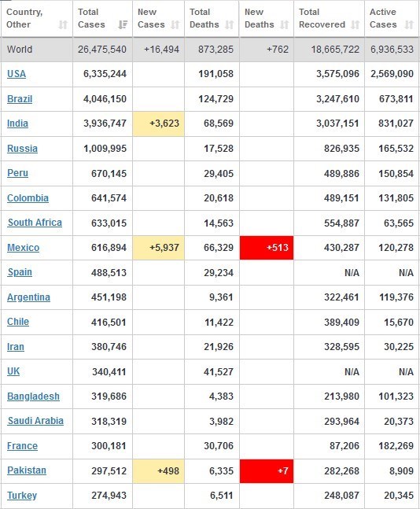
Task: Click the Turkey link
Action: coord(22,496)
